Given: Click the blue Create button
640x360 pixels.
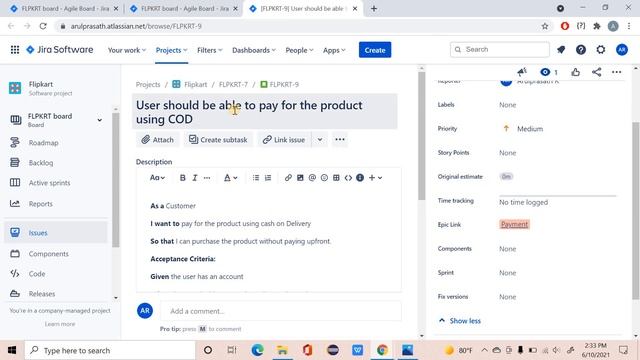Looking at the screenshot, I should [375, 50].
